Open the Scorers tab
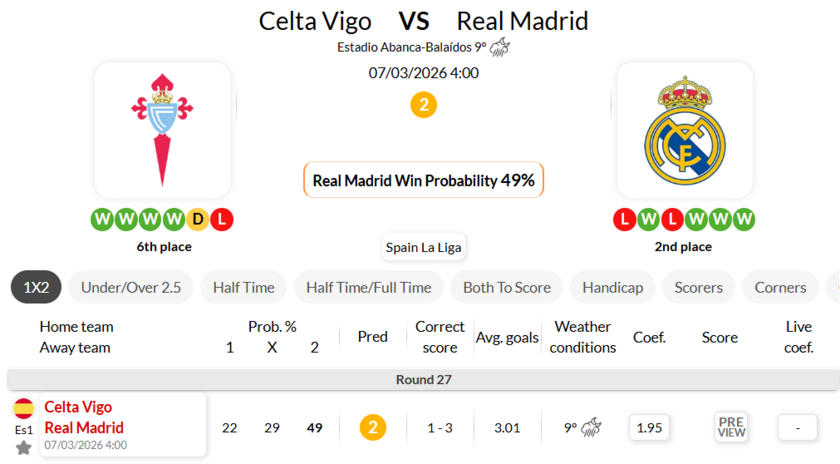The height and width of the screenshot is (464, 840). (x=698, y=287)
